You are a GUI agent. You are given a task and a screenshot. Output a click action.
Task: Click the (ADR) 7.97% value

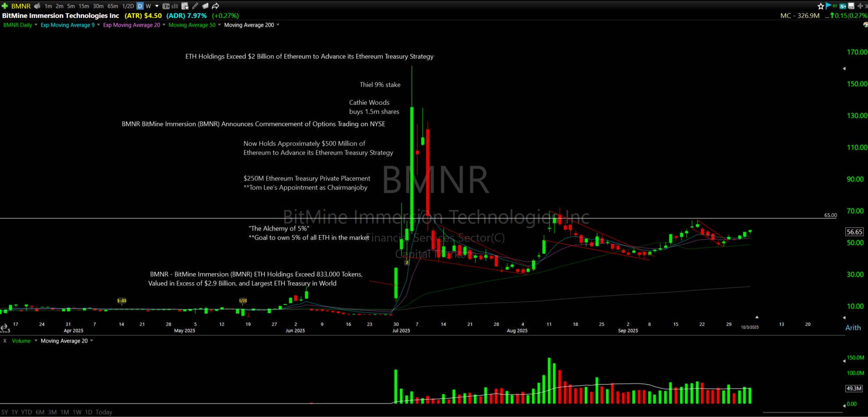(x=187, y=15)
